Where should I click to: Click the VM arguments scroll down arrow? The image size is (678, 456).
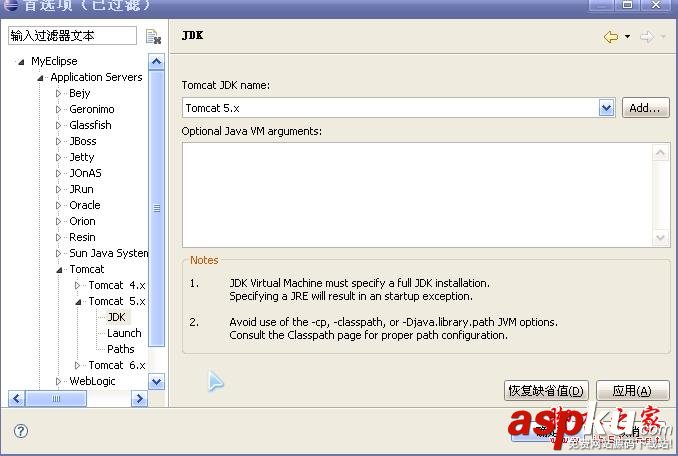point(660,237)
